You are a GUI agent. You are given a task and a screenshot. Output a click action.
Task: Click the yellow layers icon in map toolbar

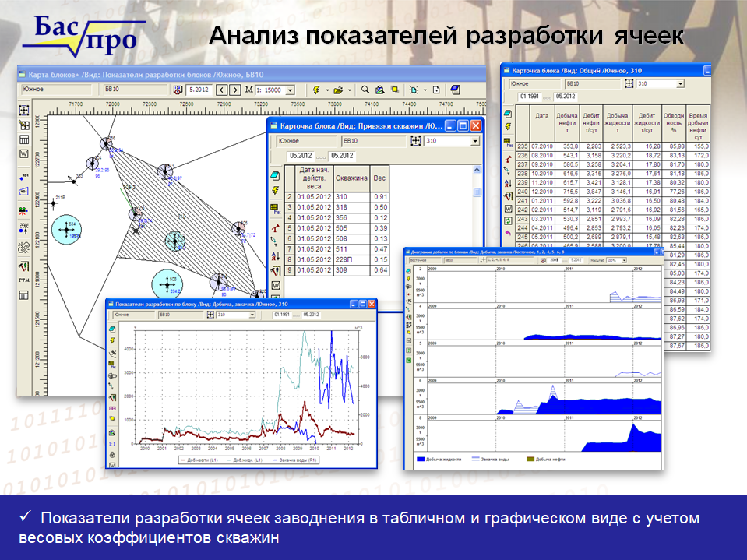pos(394,90)
